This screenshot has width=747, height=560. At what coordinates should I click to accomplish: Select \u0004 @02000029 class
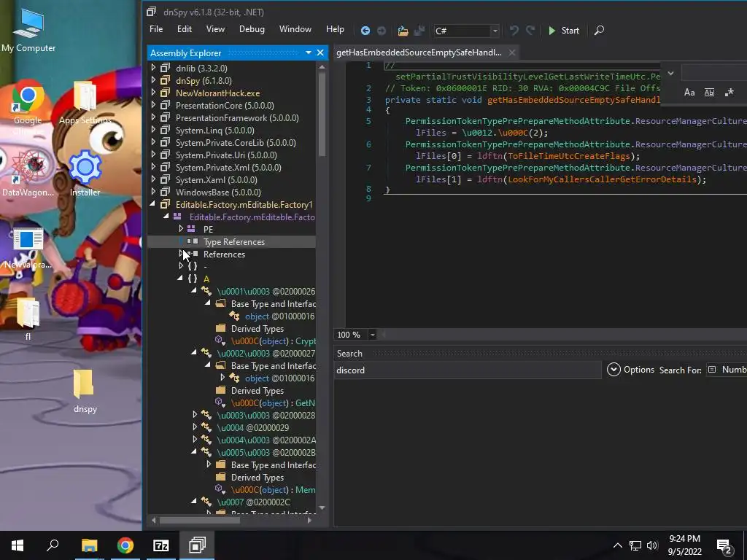[x=252, y=427]
